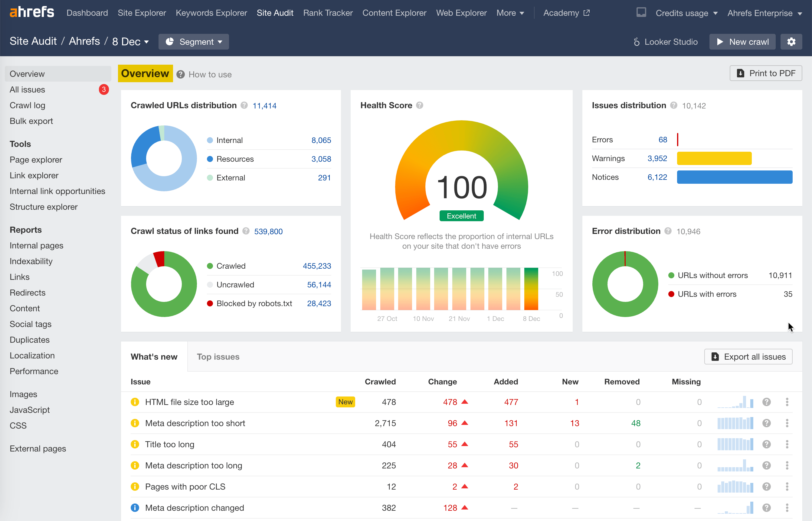Open the help icon beside Error distribution
Screen dimensions: 812x521
tap(668, 231)
